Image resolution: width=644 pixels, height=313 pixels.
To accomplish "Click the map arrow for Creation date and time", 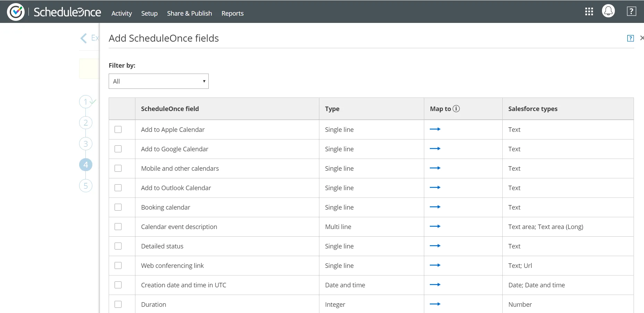I will click(435, 285).
